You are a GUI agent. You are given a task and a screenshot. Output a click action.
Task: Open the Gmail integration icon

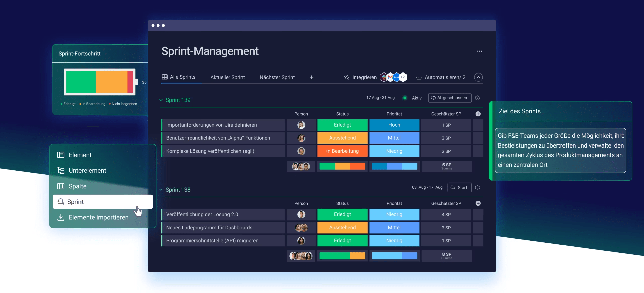point(390,77)
